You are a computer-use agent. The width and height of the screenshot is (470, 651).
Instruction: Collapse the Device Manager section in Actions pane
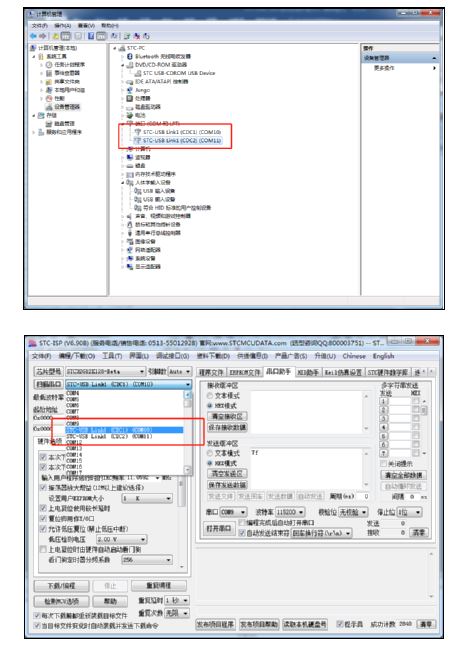(x=434, y=58)
